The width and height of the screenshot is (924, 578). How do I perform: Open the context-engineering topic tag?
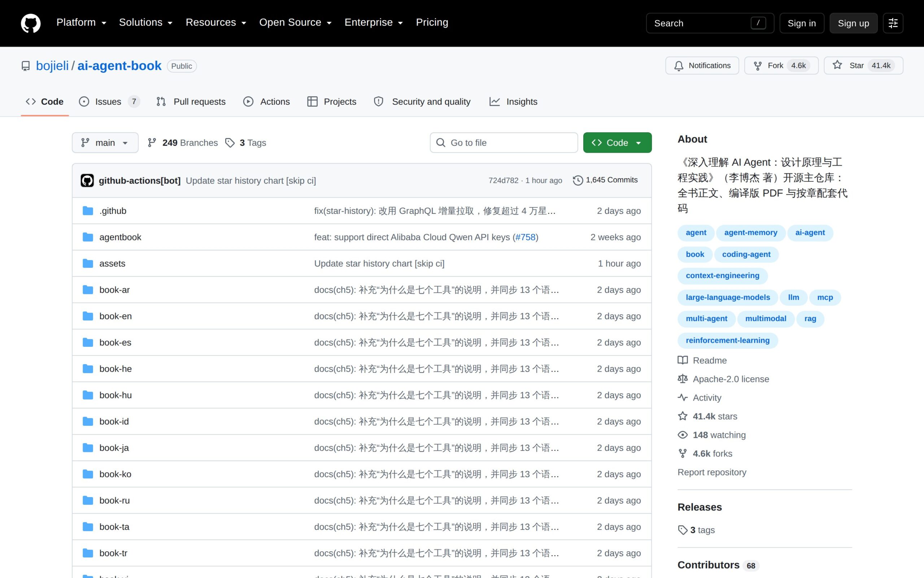[722, 276]
